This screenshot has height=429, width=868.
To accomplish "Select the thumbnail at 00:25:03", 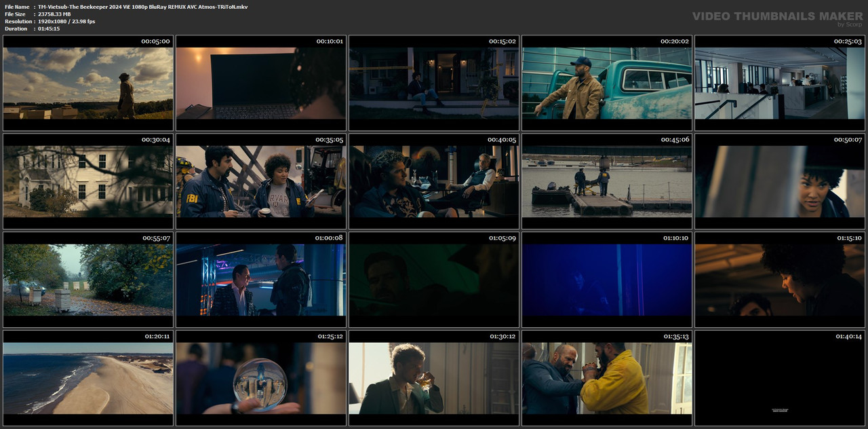I will click(780, 83).
